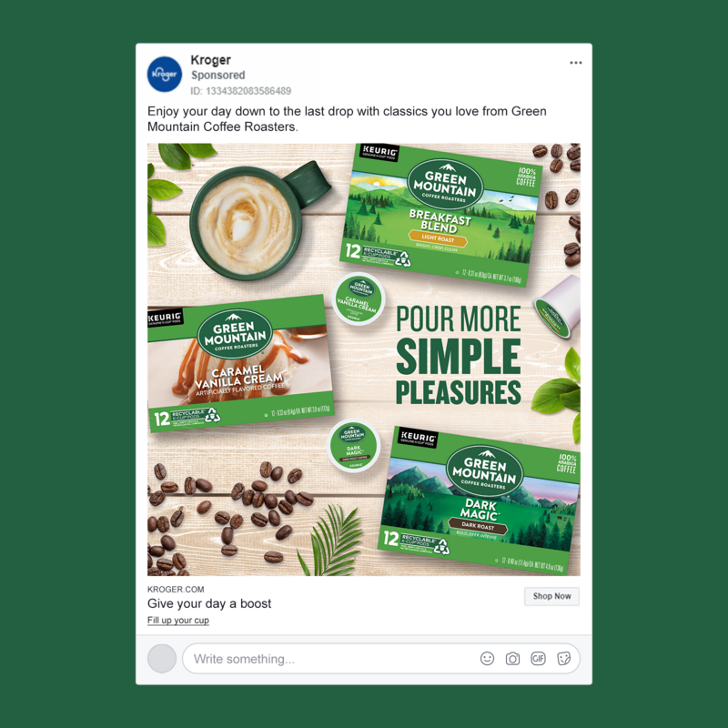Image resolution: width=728 pixels, height=728 pixels.
Task: Open the sticker picker icon
Action: pyautogui.click(x=563, y=658)
